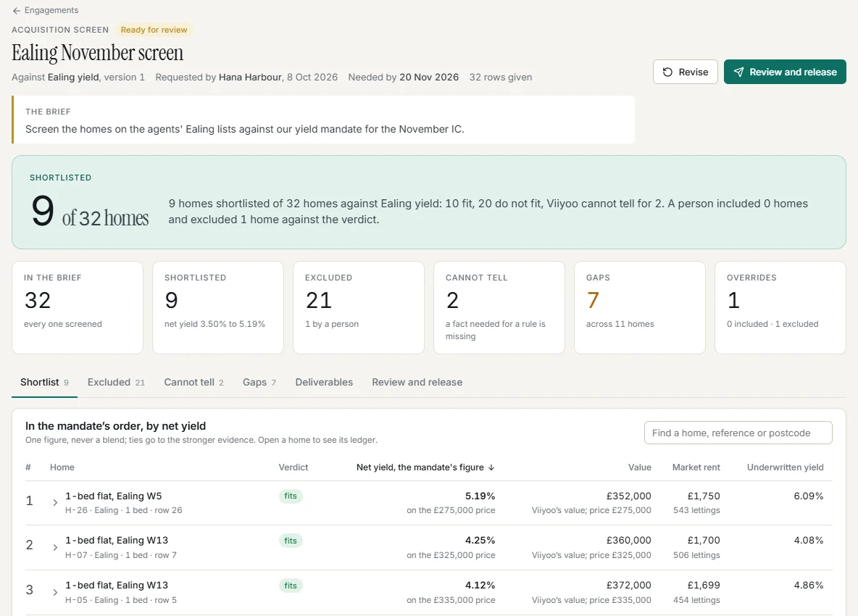Image resolution: width=858 pixels, height=616 pixels.
Task: Click the £1,750 market rent cell
Action: (704, 496)
